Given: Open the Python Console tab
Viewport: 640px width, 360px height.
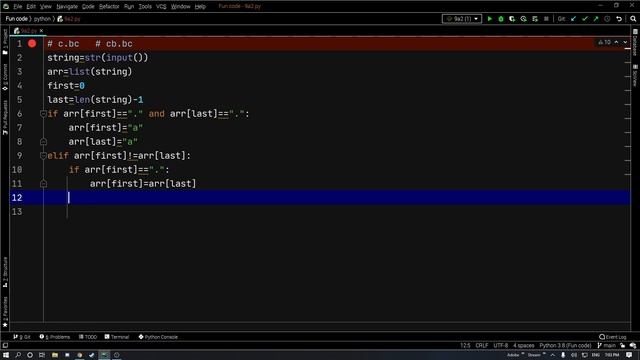Looking at the screenshot, I should (158, 337).
